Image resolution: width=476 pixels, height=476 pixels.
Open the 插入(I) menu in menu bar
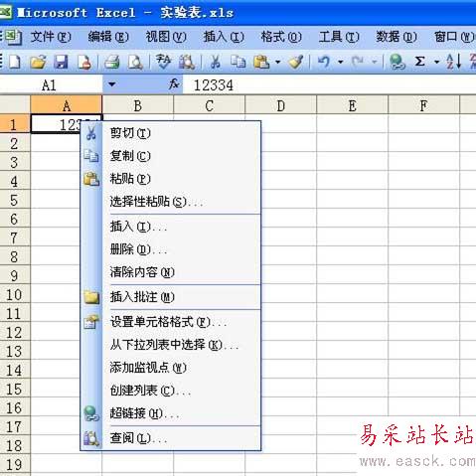224,37
